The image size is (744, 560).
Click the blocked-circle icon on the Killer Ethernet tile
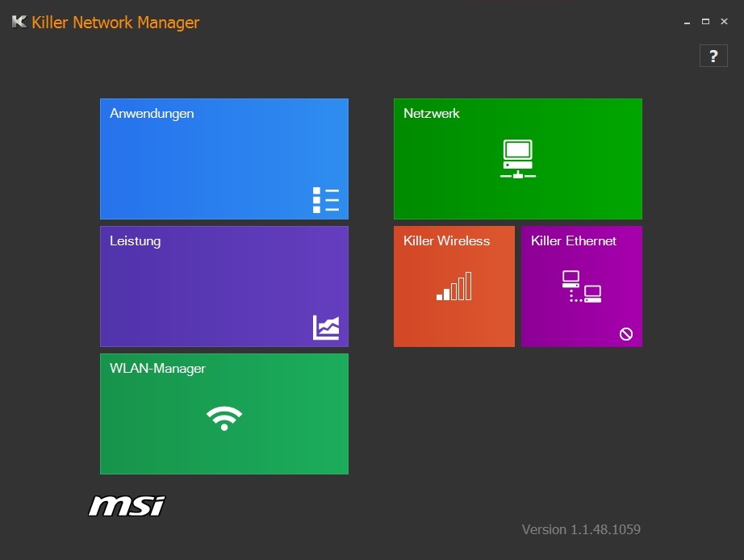click(x=625, y=333)
